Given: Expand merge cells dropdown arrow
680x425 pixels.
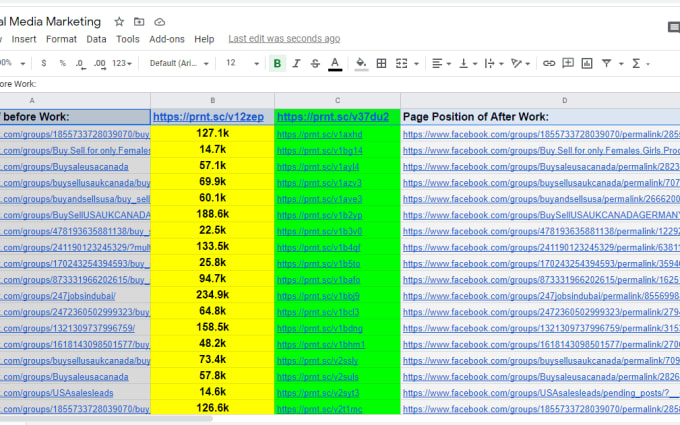Looking at the screenshot, I should click(x=416, y=64).
